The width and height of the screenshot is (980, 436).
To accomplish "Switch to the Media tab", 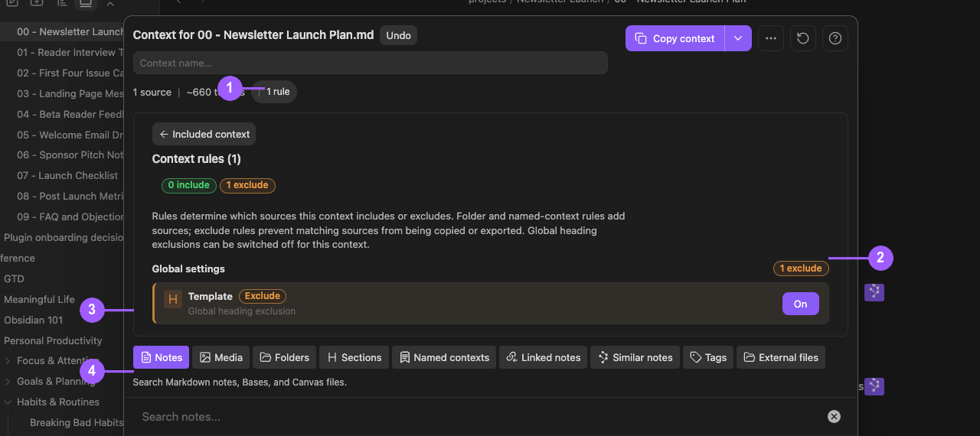I will (x=220, y=357).
